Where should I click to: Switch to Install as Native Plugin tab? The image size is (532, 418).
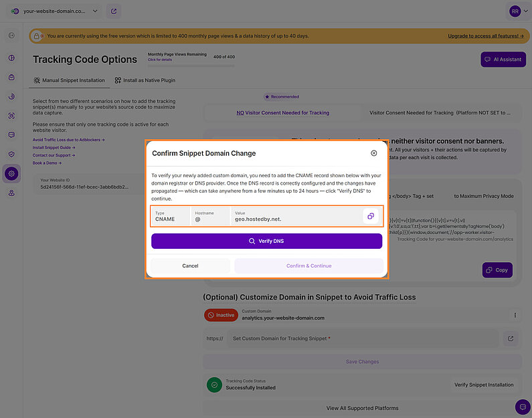tap(145, 80)
